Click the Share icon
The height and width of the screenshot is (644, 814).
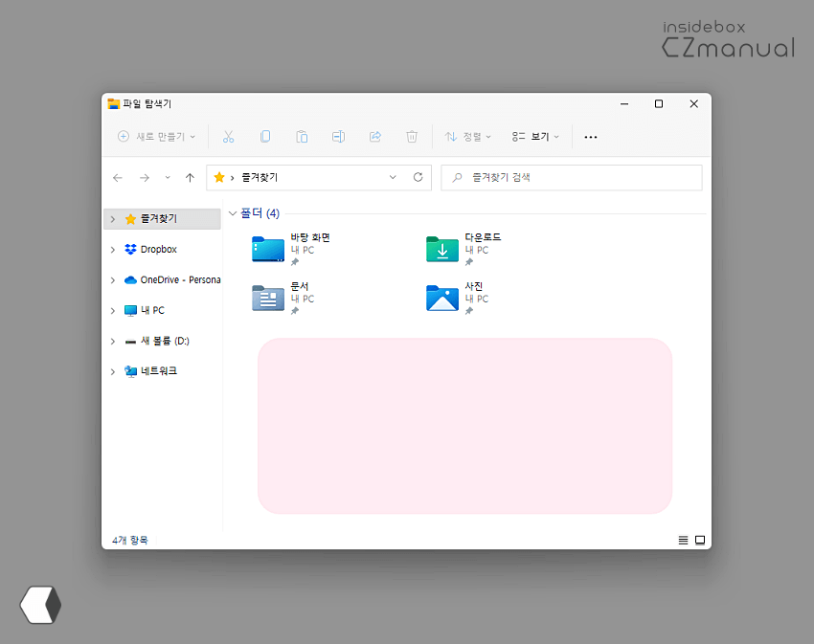[374, 137]
